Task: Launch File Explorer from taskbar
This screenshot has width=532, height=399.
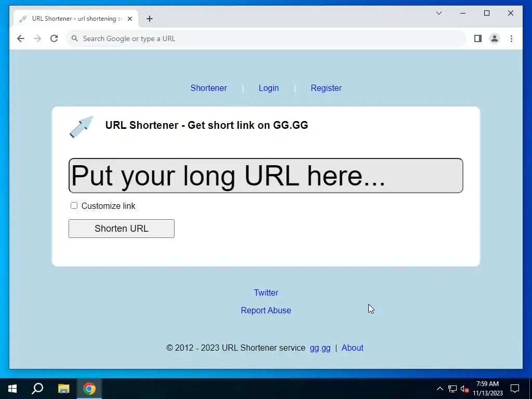Action: 63,389
